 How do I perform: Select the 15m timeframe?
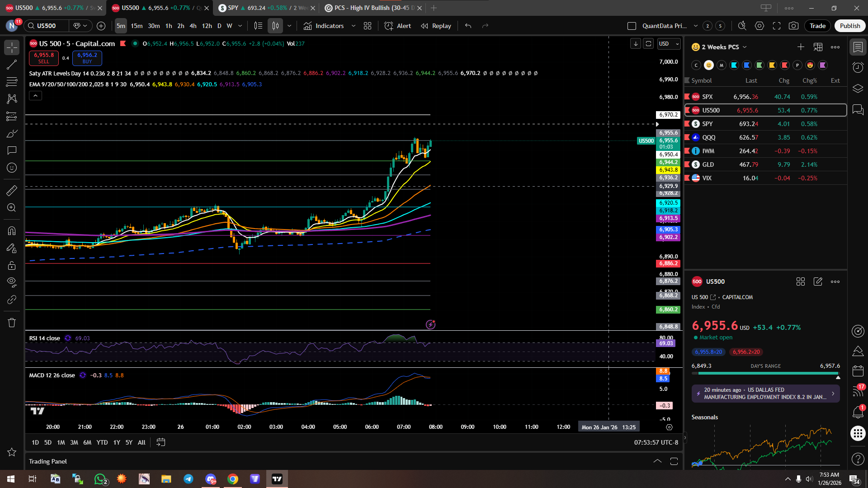[137, 26]
